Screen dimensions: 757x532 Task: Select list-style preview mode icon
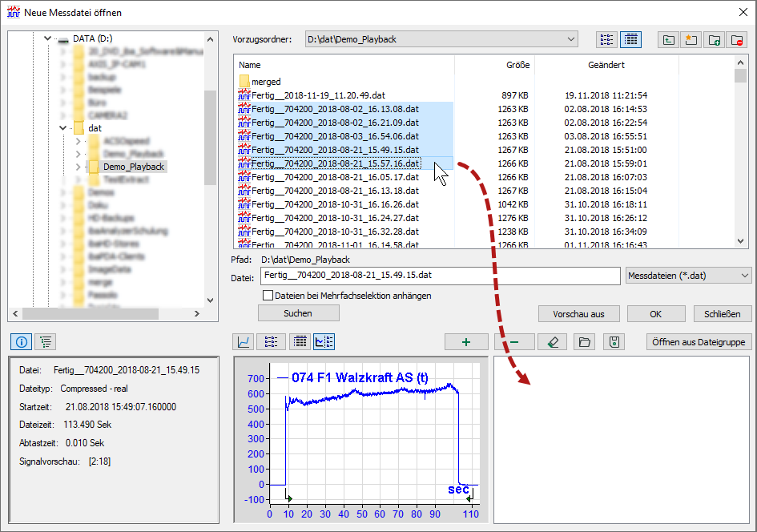pyautogui.click(x=271, y=342)
